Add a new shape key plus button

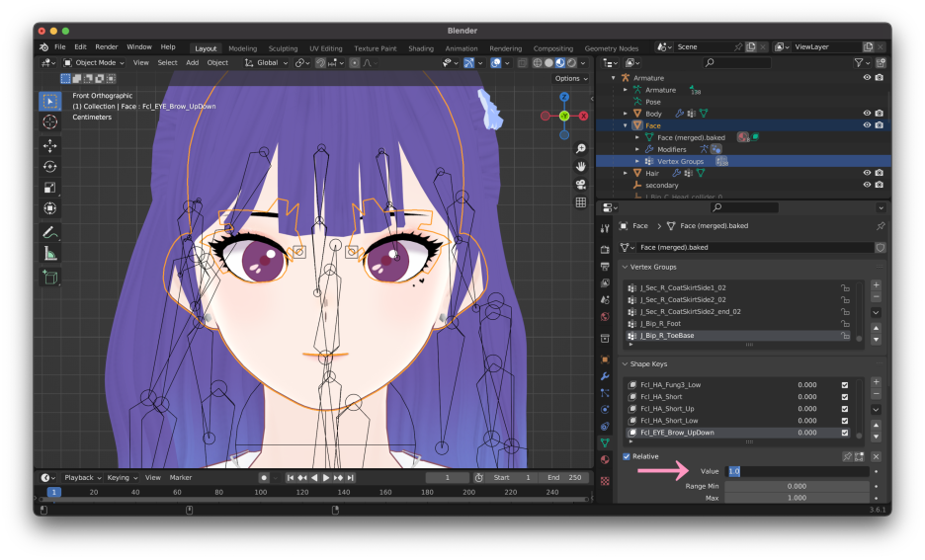[876, 382]
